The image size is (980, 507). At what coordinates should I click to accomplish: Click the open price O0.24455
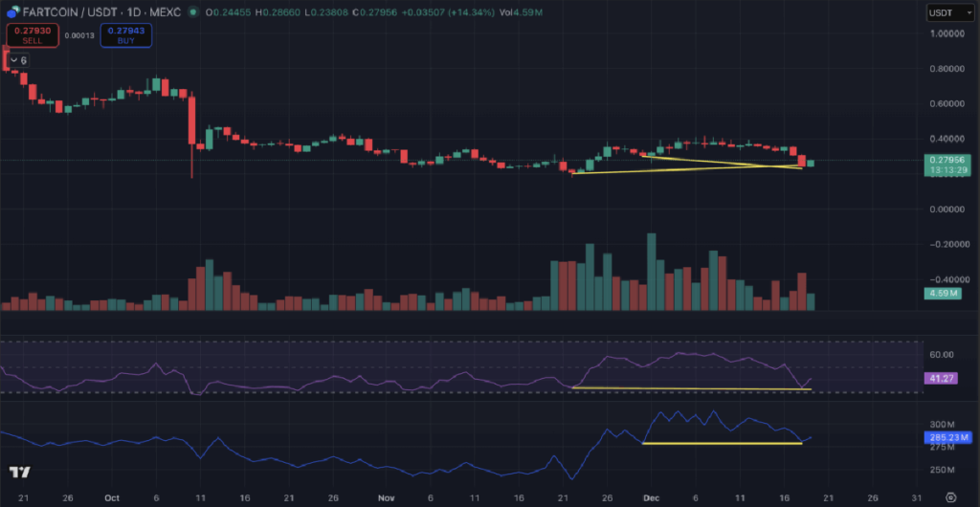(x=230, y=12)
